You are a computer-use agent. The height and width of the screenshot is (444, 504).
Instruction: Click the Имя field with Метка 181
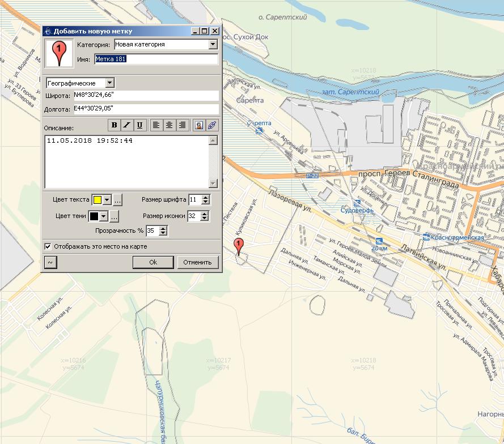tap(156, 59)
